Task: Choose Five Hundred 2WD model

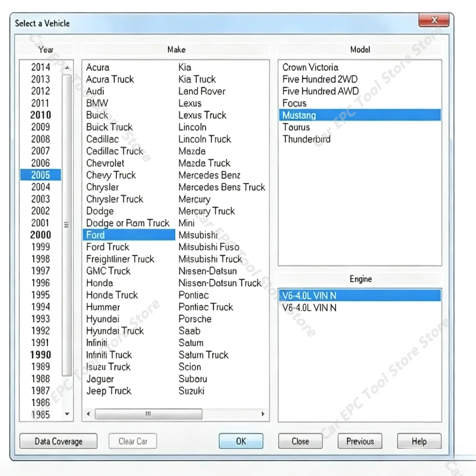Action: coord(320,79)
